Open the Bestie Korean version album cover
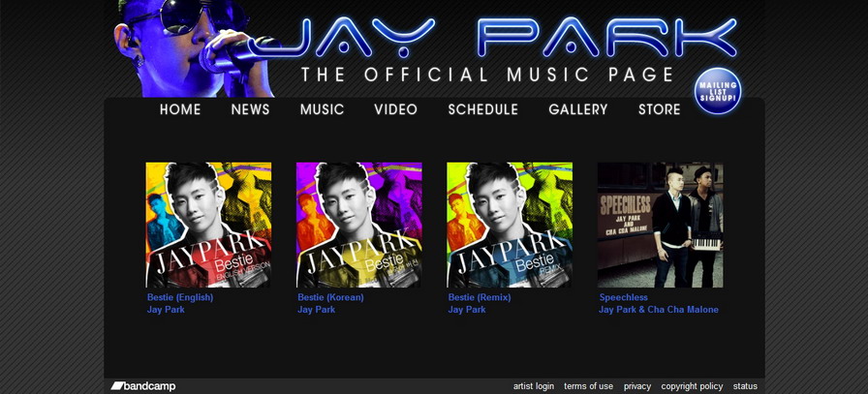This screenshot has width=868, height=394. pos(359,225)
